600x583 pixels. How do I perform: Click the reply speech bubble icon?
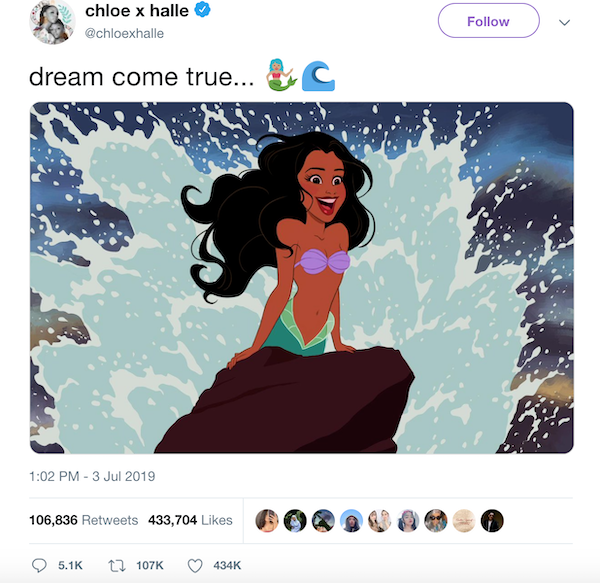[39, 565]
